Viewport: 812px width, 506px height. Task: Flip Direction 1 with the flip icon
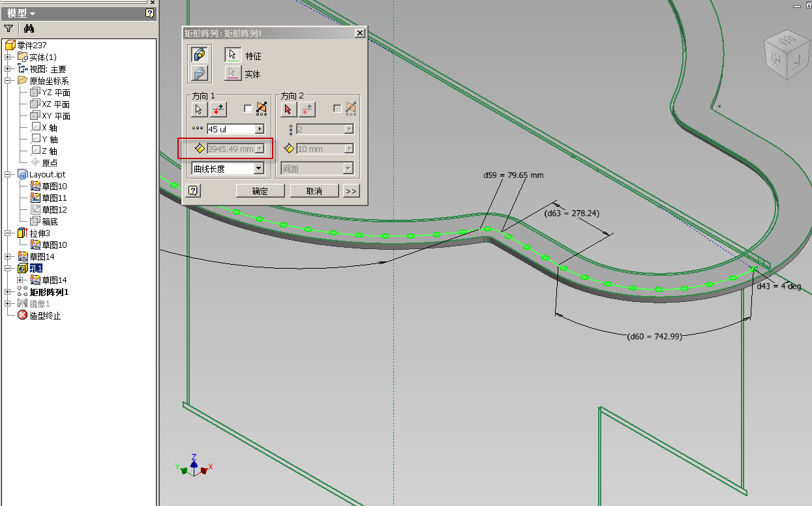tap(218, 109)
